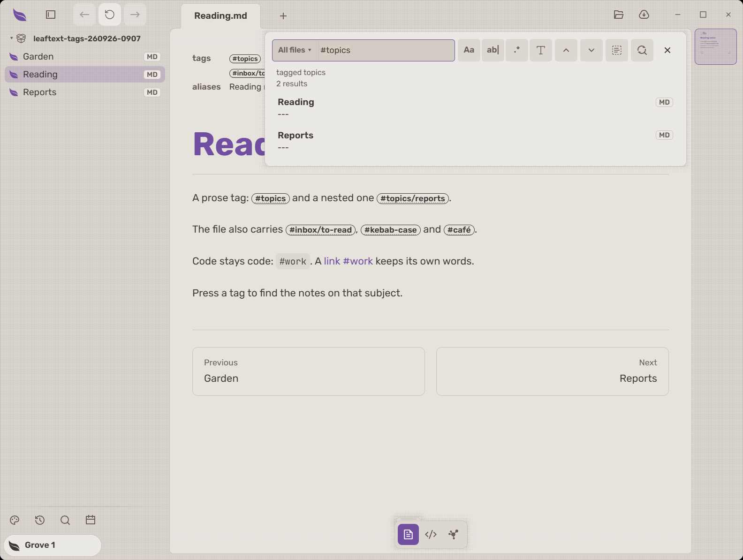Click the document minimap thumbnail
The height and width of the screenshot is (560, 743).
tap(716, 46)
